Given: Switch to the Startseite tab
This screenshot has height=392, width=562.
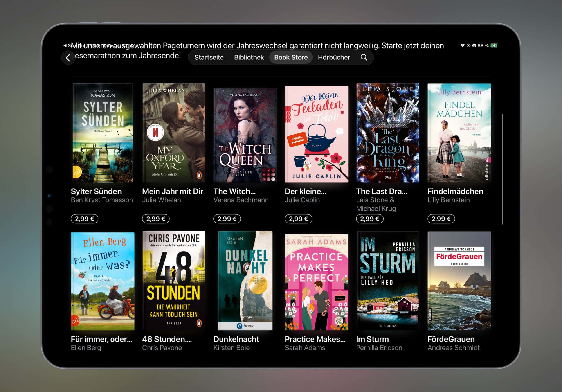Looking at the screenshot, I should tap(209, 57).
